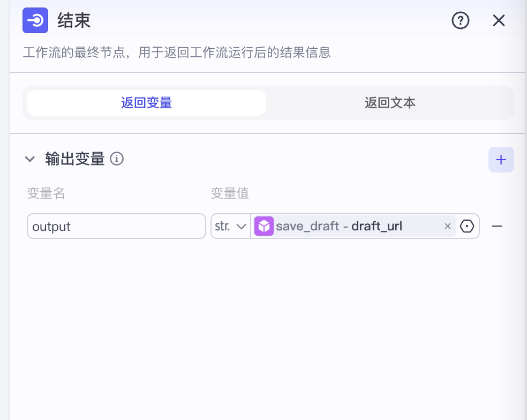The image size is (527, 420).
Task: Click the info icon next to 输出变量
Action: click(x=117, y=159)
